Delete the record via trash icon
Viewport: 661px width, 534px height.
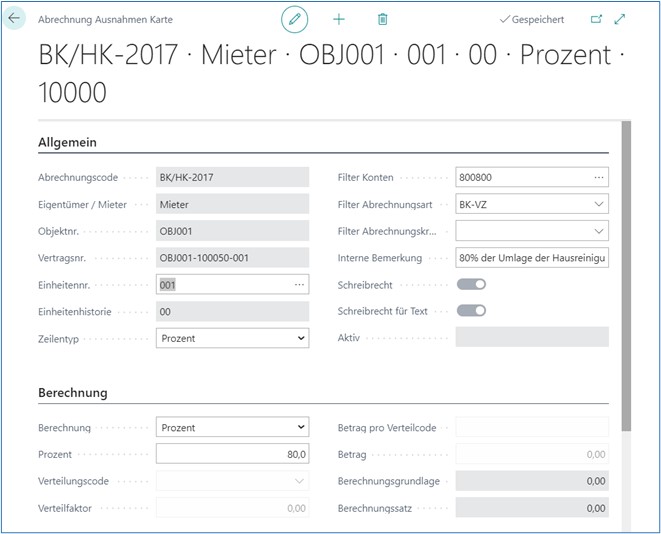(x=382, y=19)
